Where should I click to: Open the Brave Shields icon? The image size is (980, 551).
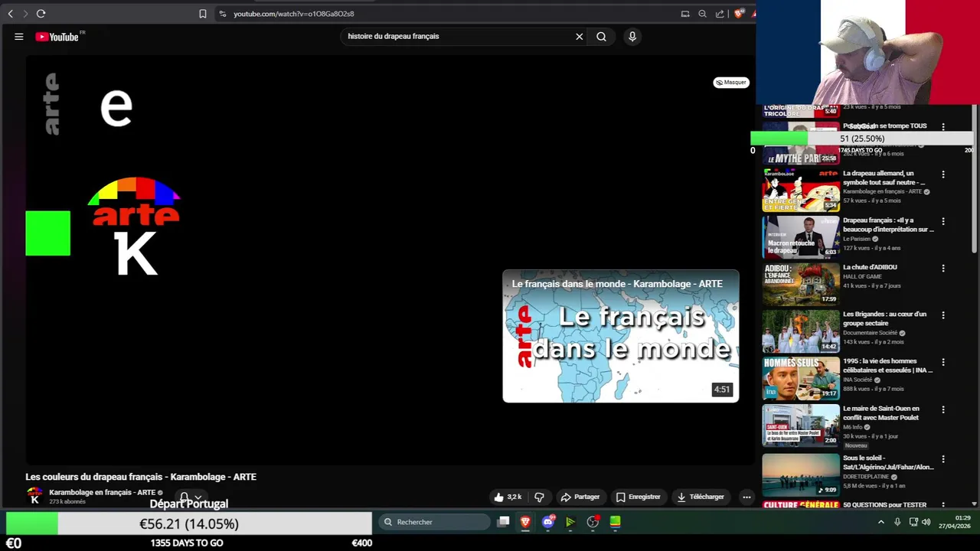(x=739, y=14)
